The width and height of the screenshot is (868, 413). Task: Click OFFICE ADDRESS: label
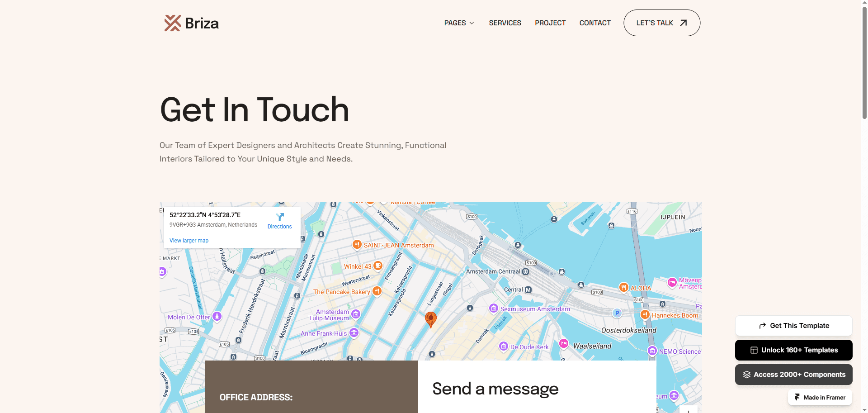256,397
